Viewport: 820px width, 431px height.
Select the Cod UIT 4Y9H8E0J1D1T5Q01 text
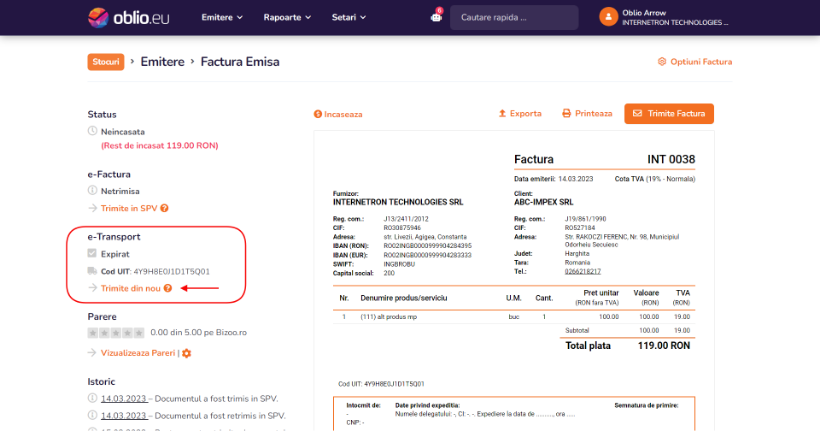coord(155,271)
